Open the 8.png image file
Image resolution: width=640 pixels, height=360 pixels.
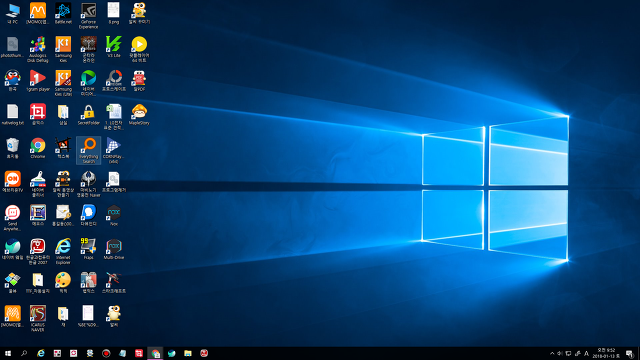pos(114,13)
